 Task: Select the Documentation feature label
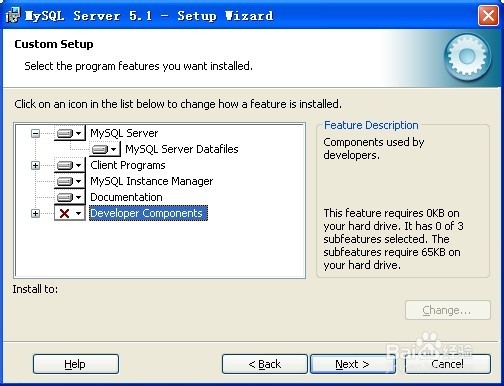click(x=126, y=197)
